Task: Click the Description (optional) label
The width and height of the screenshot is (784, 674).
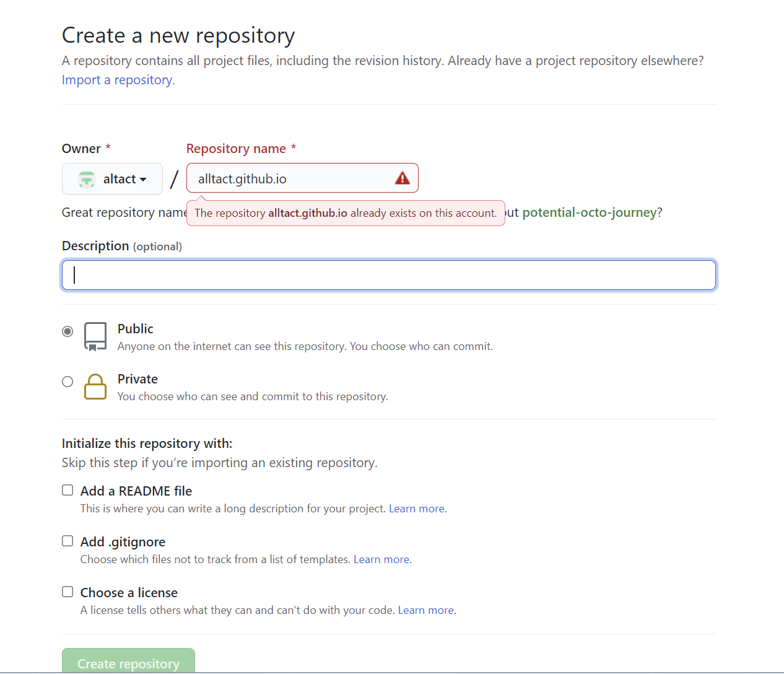Action: pos(122,246)
